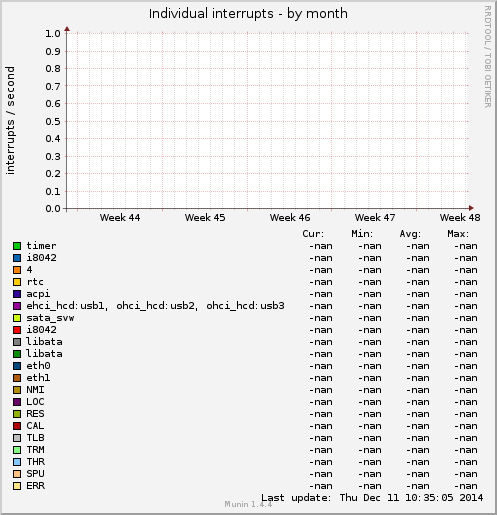Screen dimensions: 497x515
Task: Click the Max '-nan' value in the ERR row
Action: point(466,486)
